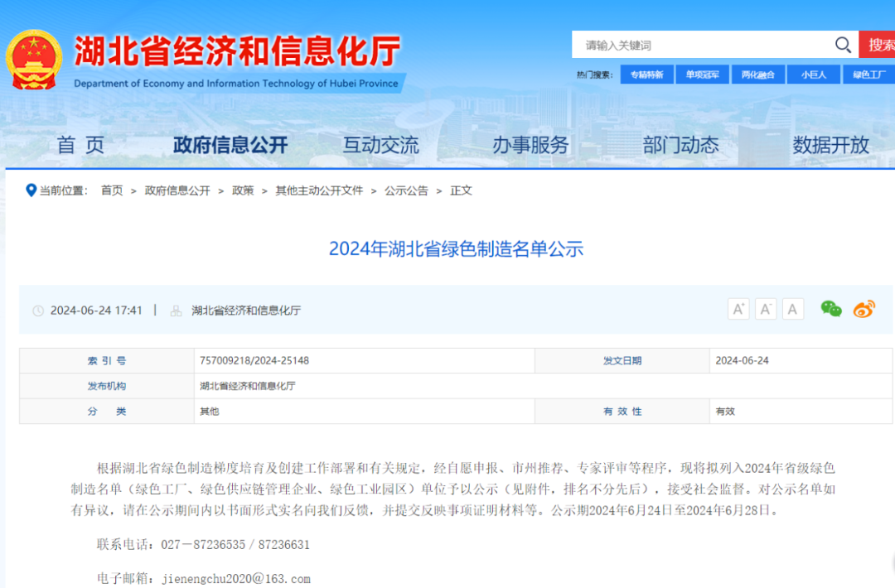Click the magnifying glass search icon

click(x=843, y=45)
